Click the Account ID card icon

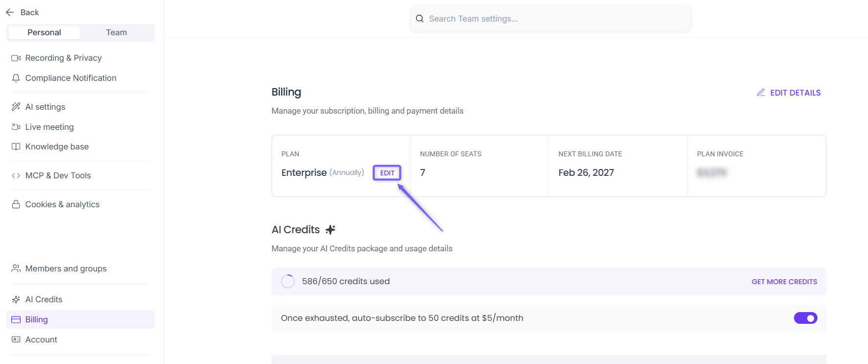pos(16,340)
